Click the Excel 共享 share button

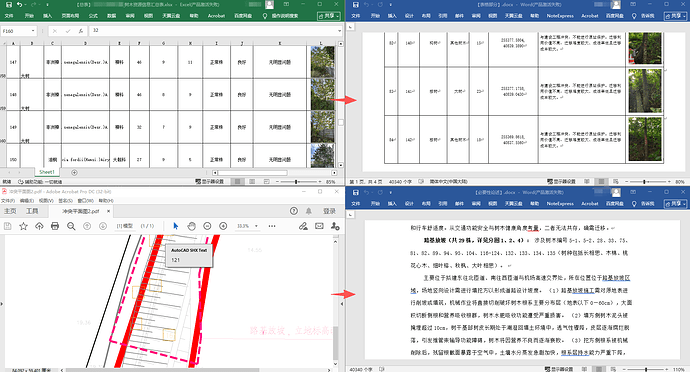[329, 16]
